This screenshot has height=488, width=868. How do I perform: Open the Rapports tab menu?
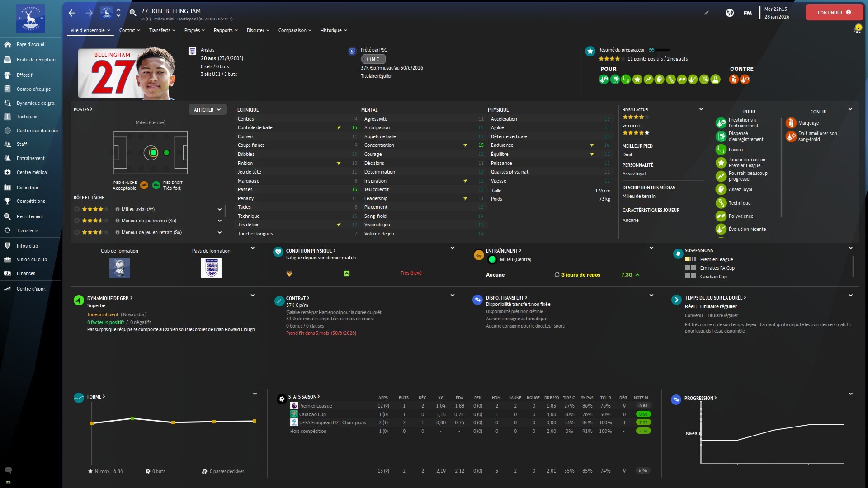(x=225, y=30)
